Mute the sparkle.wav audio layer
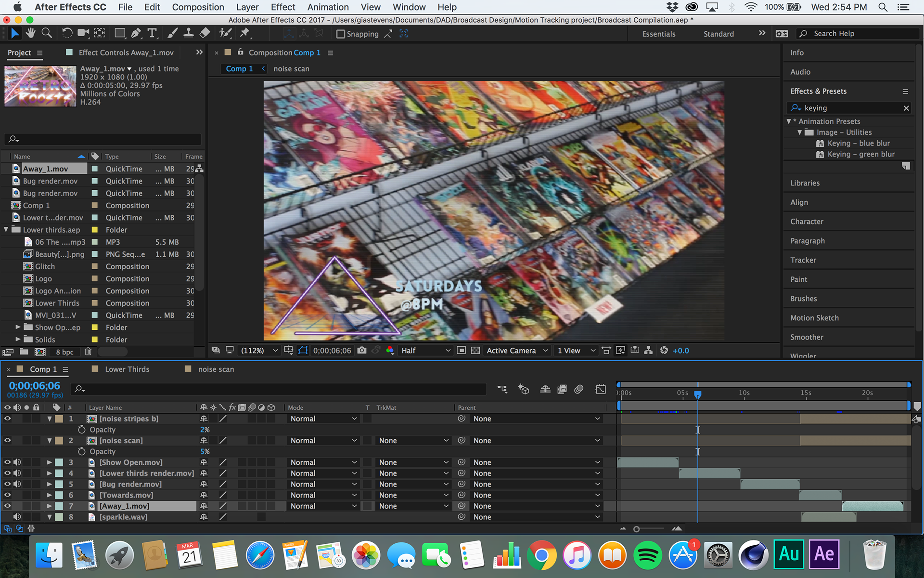 point(17,517)
